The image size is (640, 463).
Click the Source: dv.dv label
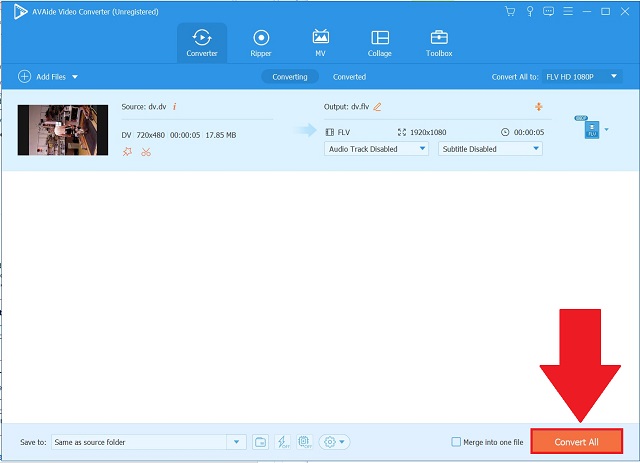pos(144,107)
